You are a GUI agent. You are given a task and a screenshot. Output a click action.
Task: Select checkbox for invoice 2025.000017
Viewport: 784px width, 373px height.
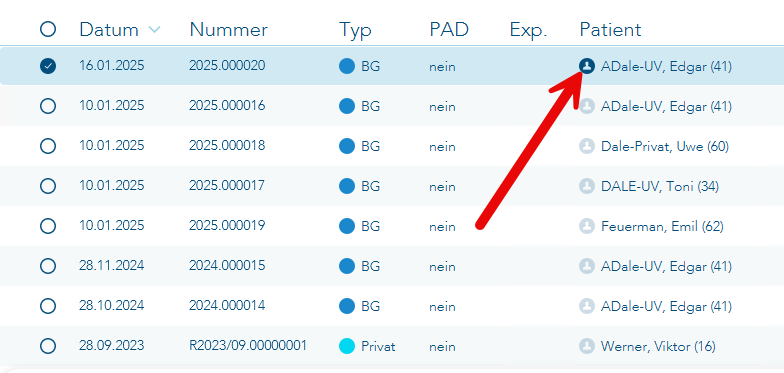pos(48,186)
